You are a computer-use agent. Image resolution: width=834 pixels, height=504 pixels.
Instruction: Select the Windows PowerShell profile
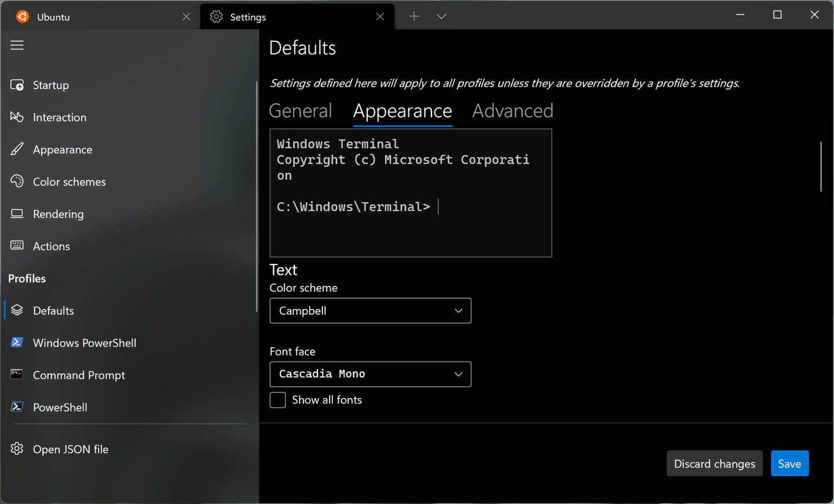click(x=85, y=343)
